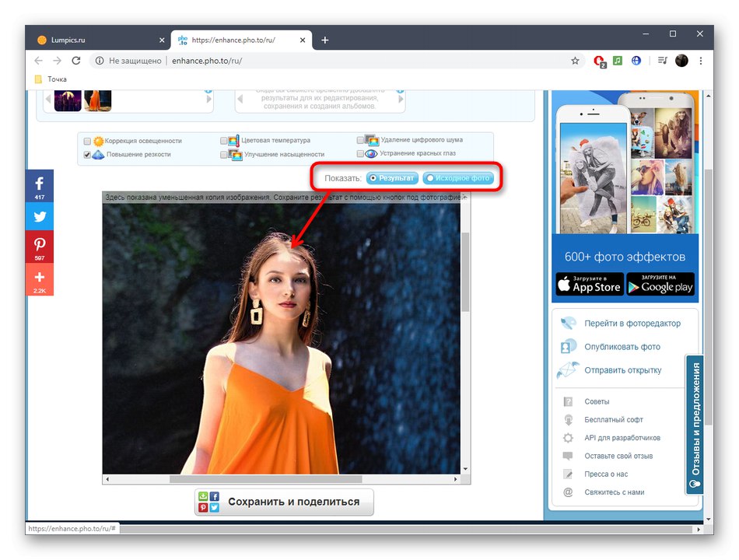
Task: Open more sharing options with the plus icon
Action: pyautogui.click(x=40, y=279)
